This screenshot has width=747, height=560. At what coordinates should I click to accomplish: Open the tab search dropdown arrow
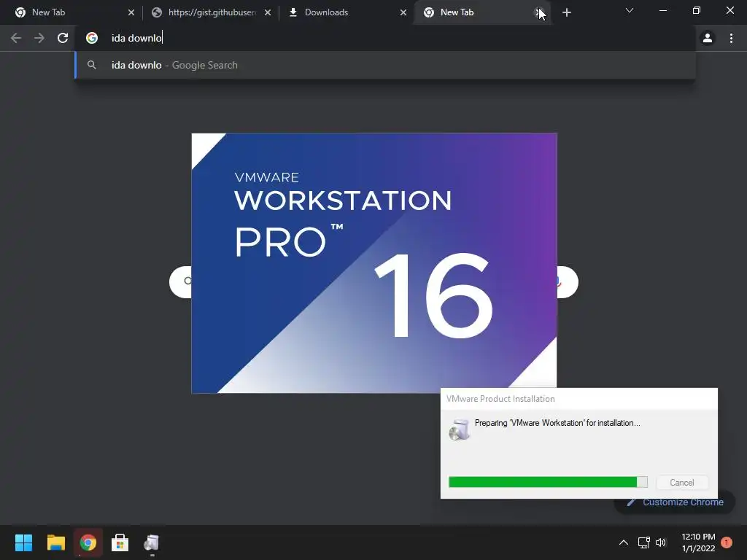[x=630, y=10]
